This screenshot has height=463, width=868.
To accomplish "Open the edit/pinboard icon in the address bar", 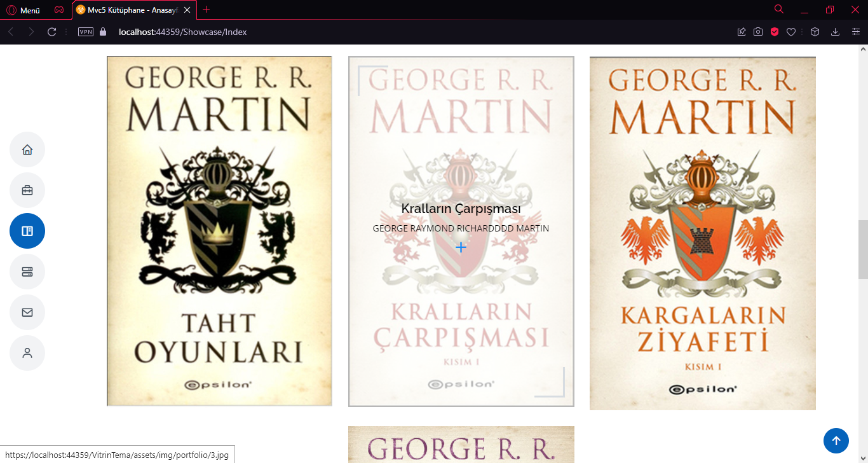I will pos(742,32).
